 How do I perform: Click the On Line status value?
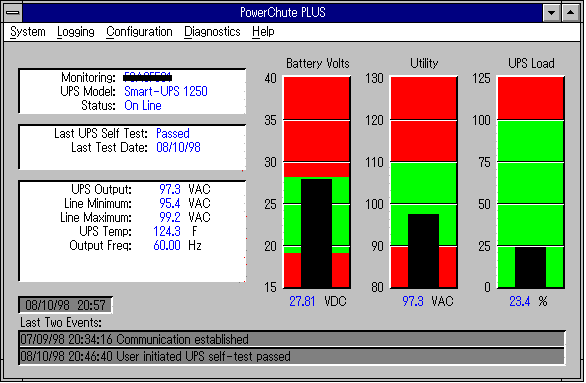coord(143,106)
